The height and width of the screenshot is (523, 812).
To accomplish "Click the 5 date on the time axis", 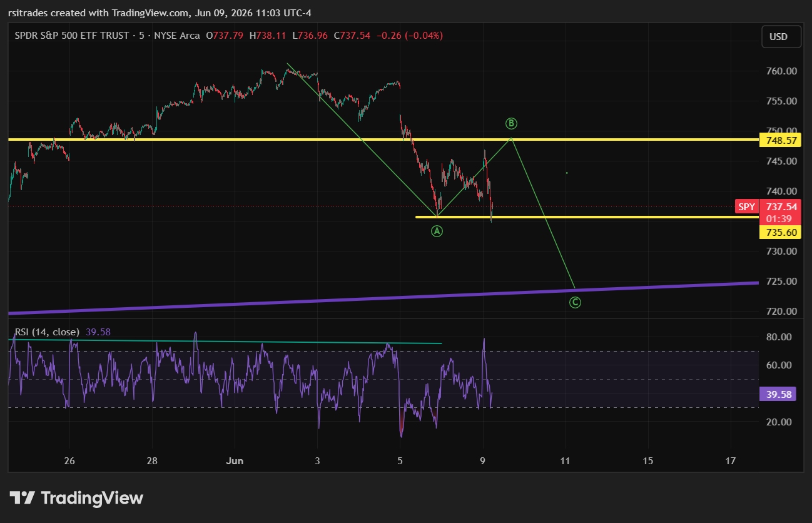I will [x=400, y=461].
